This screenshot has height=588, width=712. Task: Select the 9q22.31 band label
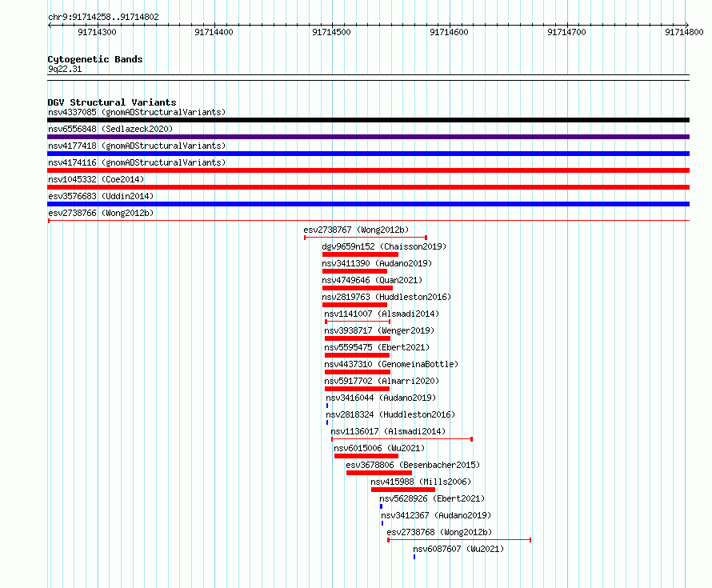pyautogui.click(x=65, y=69)
